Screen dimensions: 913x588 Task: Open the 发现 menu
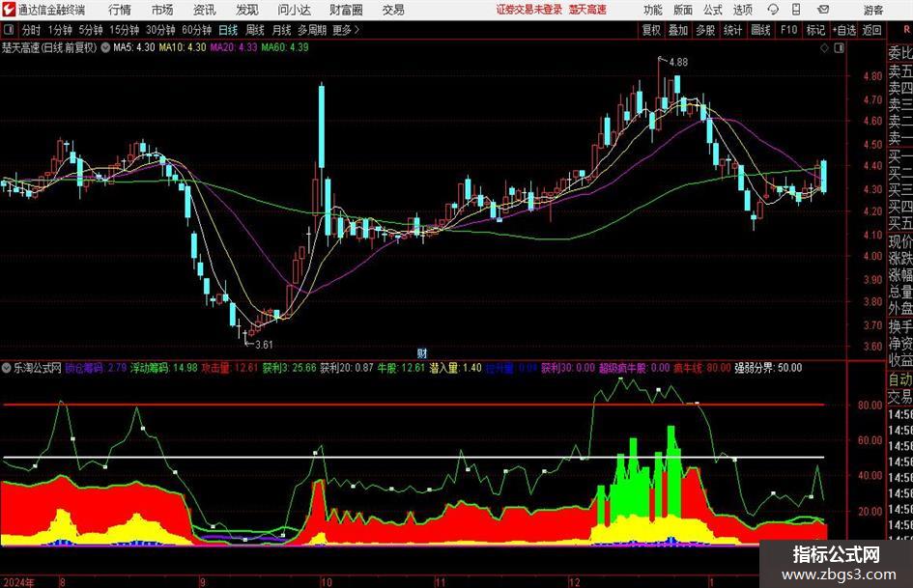pyautogui.click(x=247, y=10)
